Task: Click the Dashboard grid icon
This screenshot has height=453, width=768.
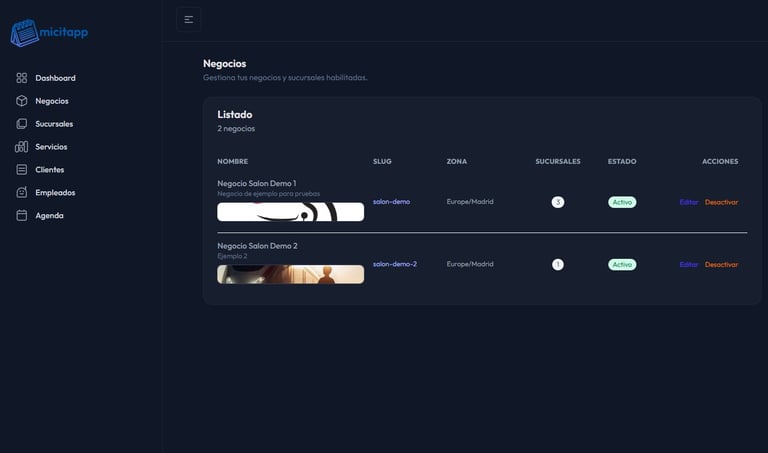Action: (22, 78)
